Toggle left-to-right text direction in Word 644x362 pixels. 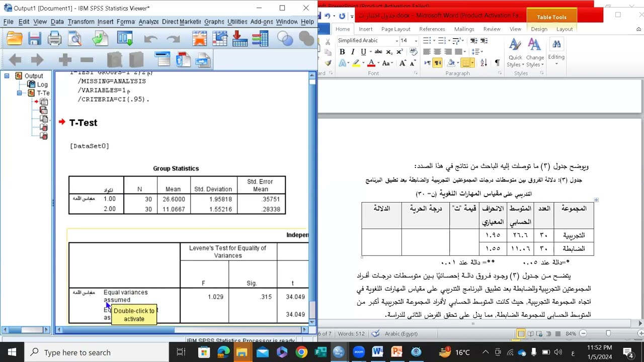(x=427, y=63)
